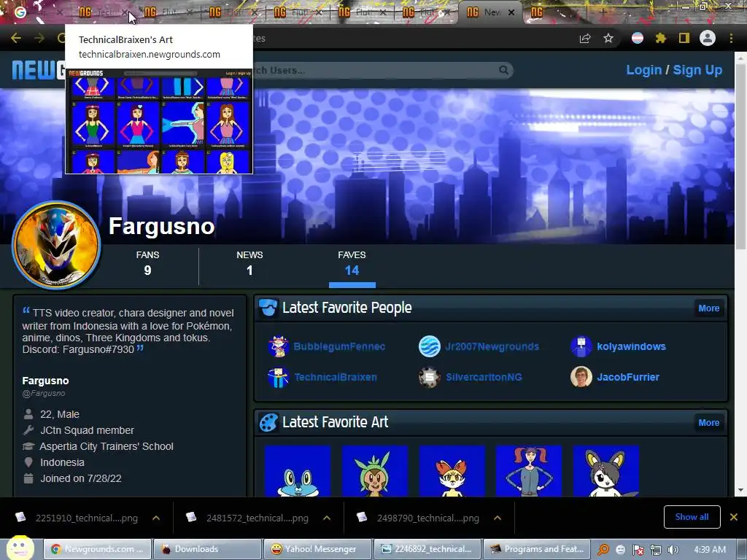Open kolyawindows profile link
The height and width of the screenshot is (560, 747).
pyautogui.click(x=631, y=346)
